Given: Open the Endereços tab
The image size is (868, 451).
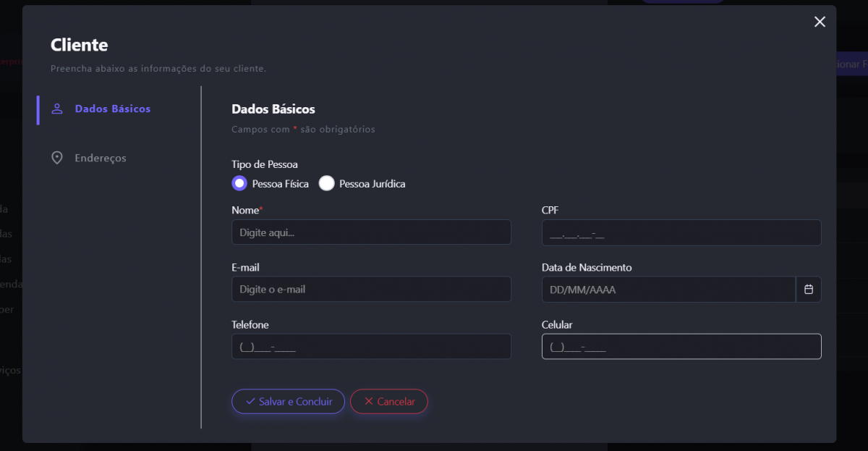Looking at the screenshot, I should 100,158.
